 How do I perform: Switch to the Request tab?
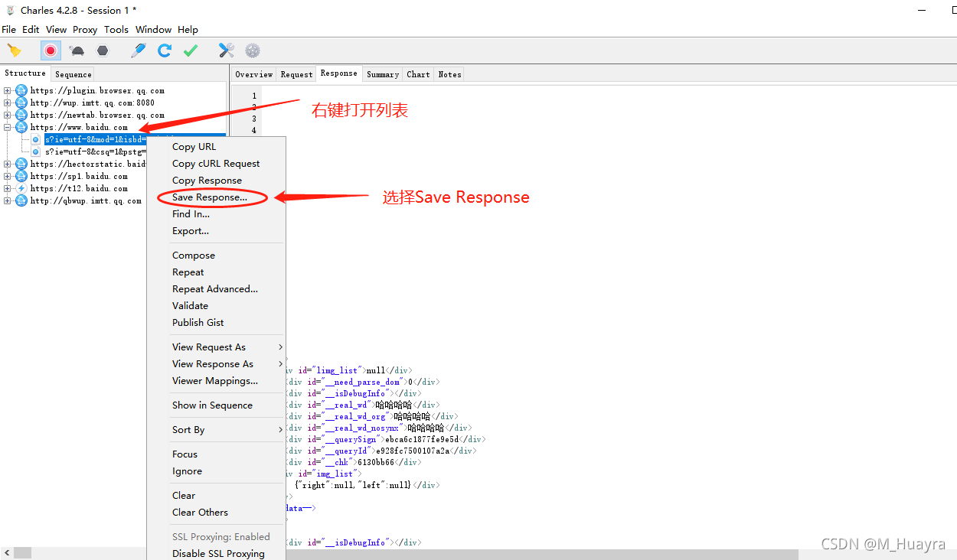coord(296,74)
